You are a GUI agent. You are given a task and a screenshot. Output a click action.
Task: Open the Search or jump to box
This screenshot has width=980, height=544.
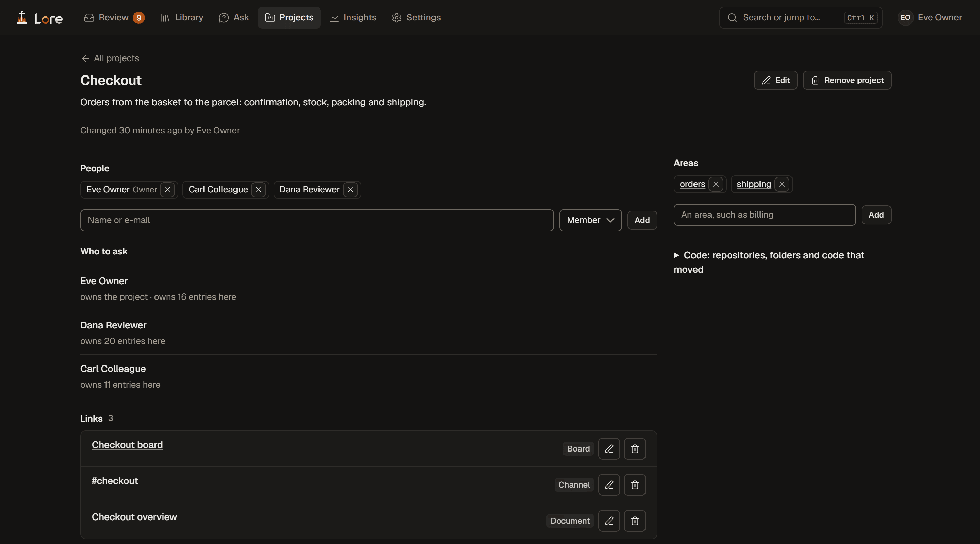tap(801, 17)
